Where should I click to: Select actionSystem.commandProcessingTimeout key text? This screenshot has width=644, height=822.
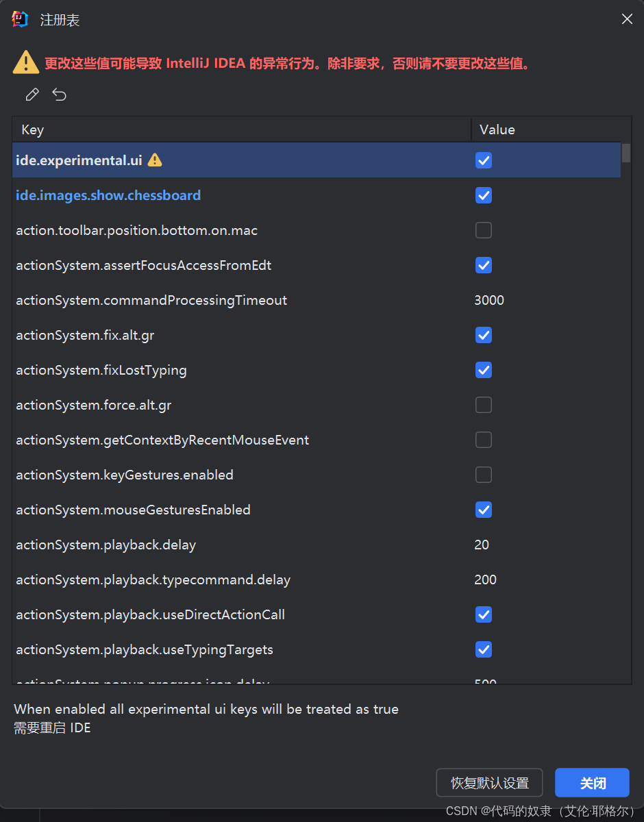click(151, 300)
